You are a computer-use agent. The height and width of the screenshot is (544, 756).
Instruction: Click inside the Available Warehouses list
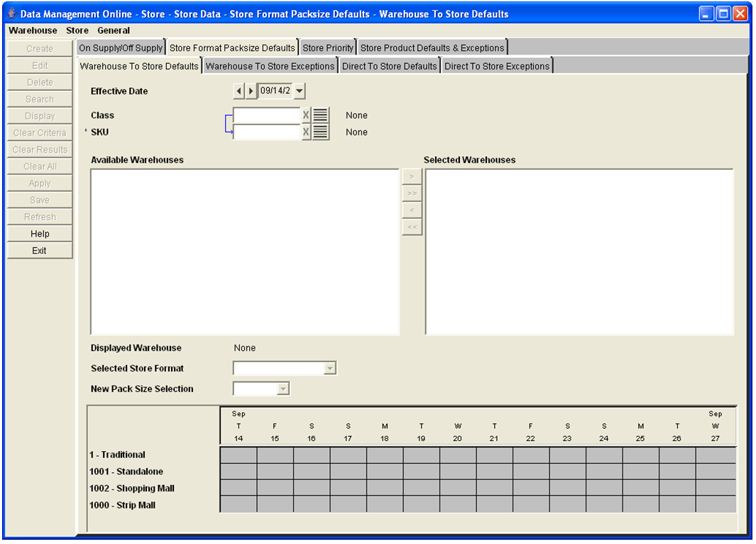coord(245,251)
